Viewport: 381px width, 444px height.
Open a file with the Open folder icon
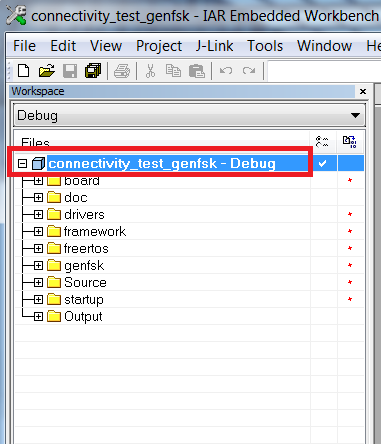[47, 71]
